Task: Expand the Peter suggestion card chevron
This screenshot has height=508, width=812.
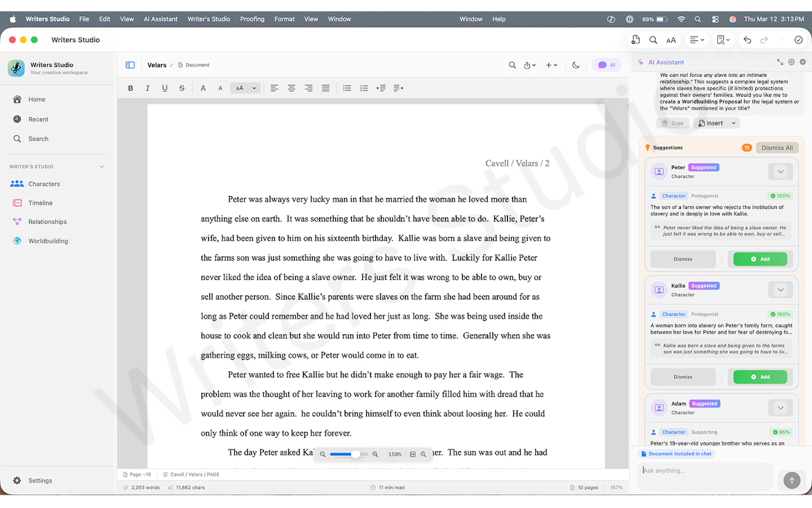Action: [781, 172]
